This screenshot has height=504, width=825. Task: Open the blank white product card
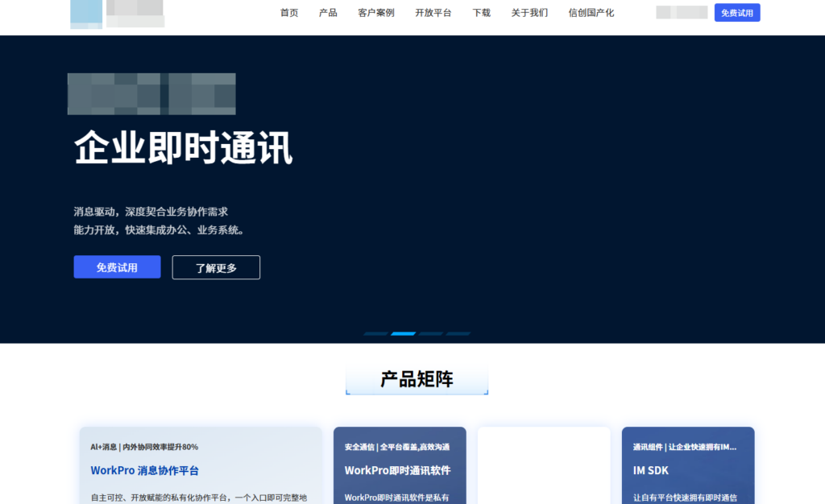(x=544, y=467)
